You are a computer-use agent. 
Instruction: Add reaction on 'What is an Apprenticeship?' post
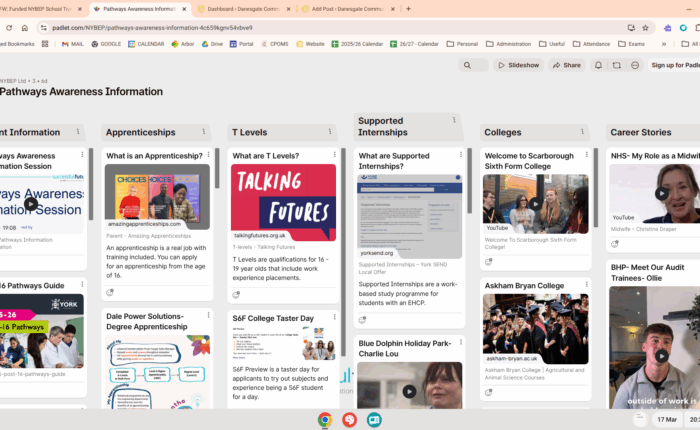coord(110,293)
